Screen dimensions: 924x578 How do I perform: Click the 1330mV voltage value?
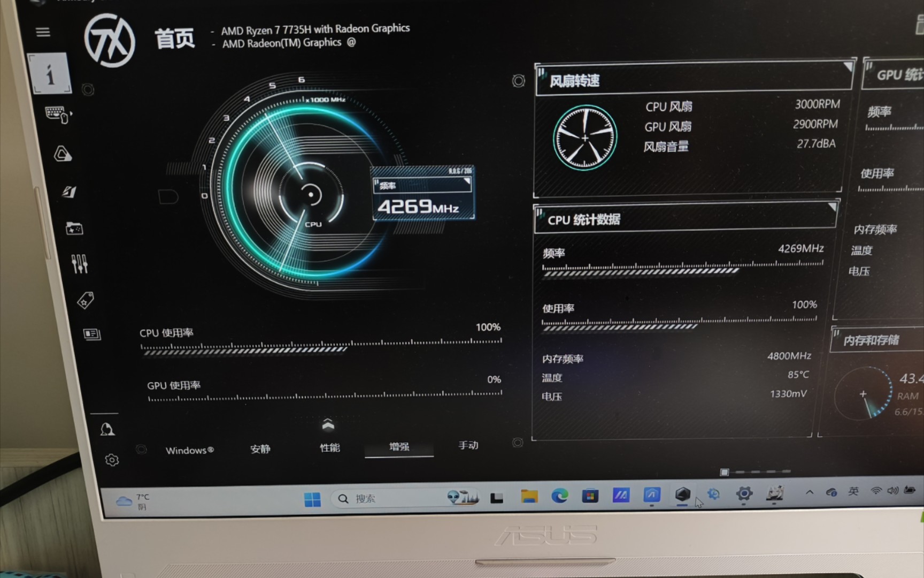[788, 393]
